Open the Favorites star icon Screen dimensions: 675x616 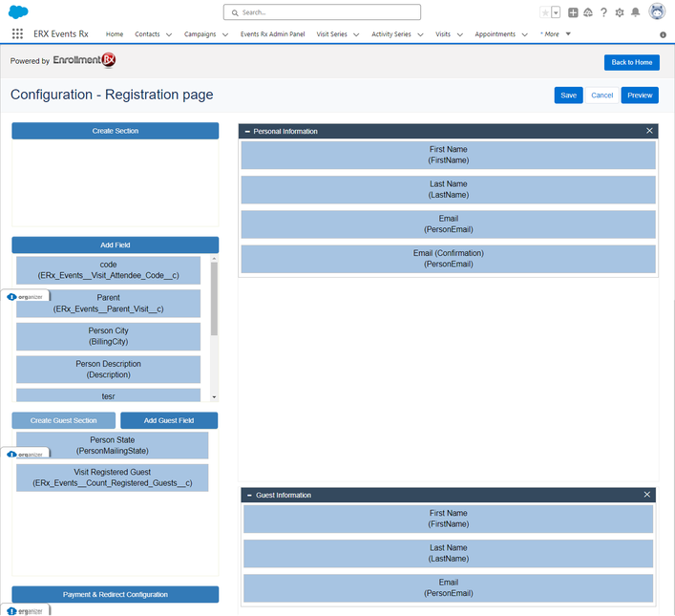click(544, 12)
